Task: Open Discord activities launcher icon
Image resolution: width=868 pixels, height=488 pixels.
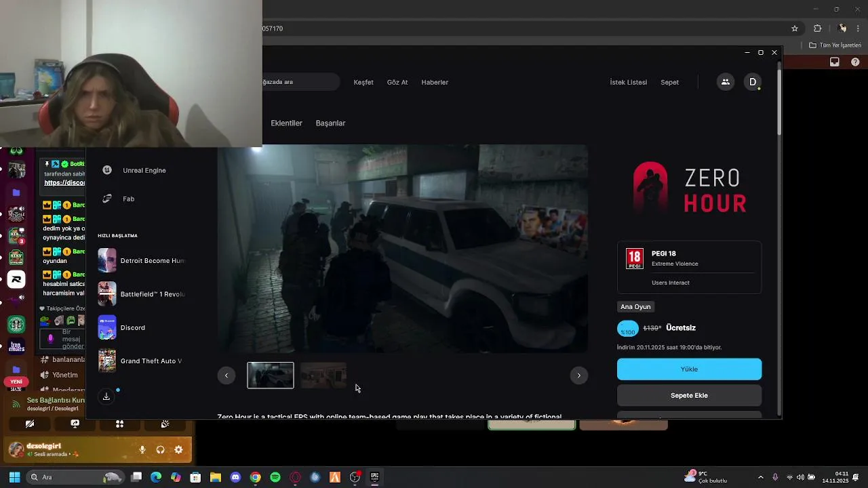Action: point(119,424)
